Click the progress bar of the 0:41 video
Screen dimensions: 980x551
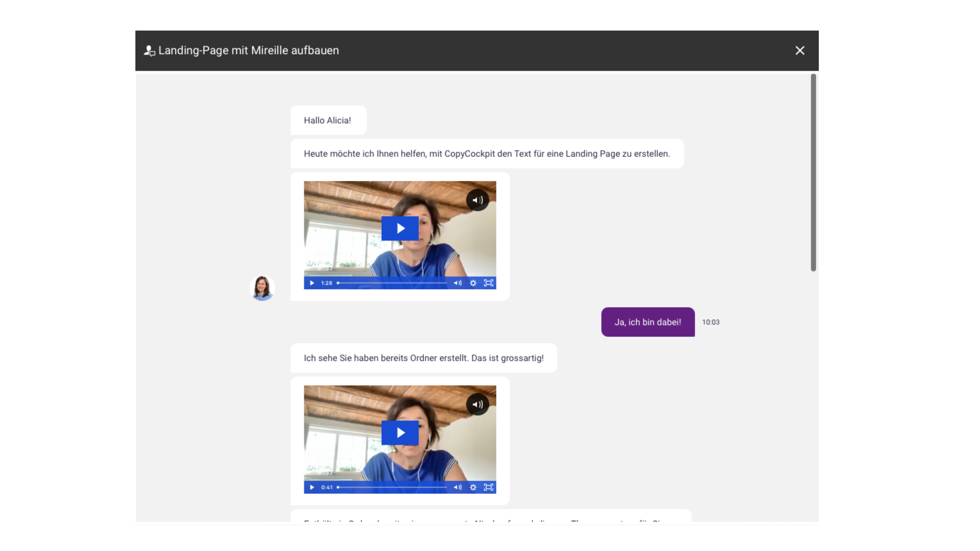pos(392,487)
